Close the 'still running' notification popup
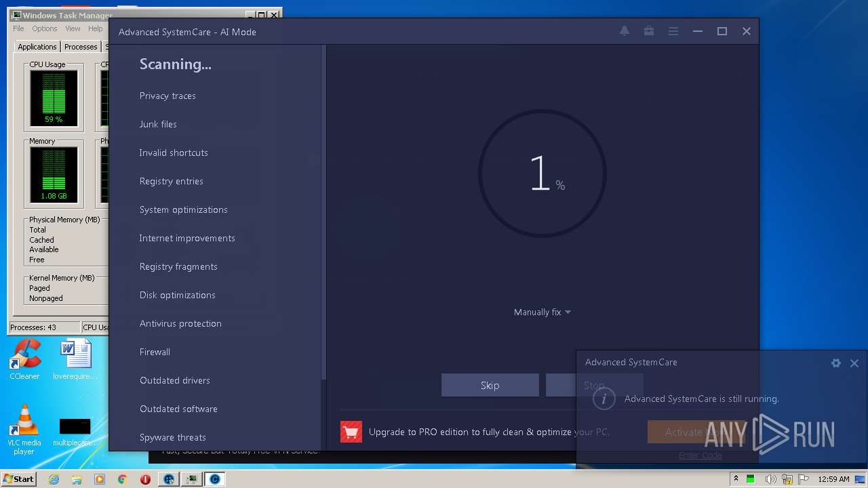 (854, 363)
